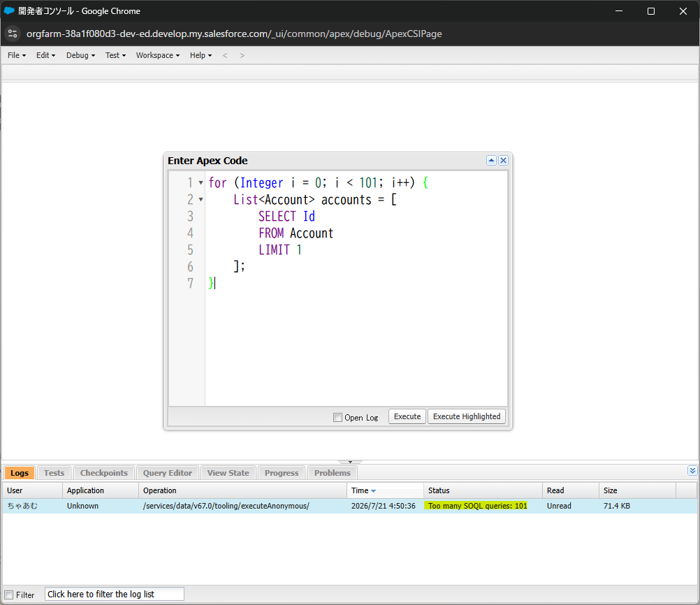The image size is (700, 605).
Task: Collapse the for loop fold arrow on line 1
Action: (201, 182)
